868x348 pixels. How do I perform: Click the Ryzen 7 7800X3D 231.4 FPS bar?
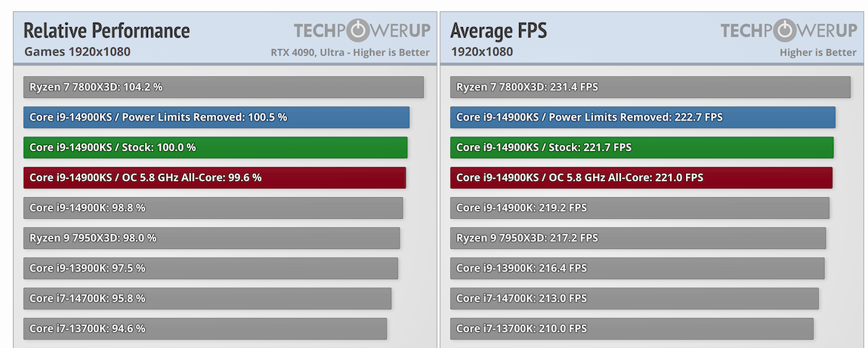pos(650,88)
